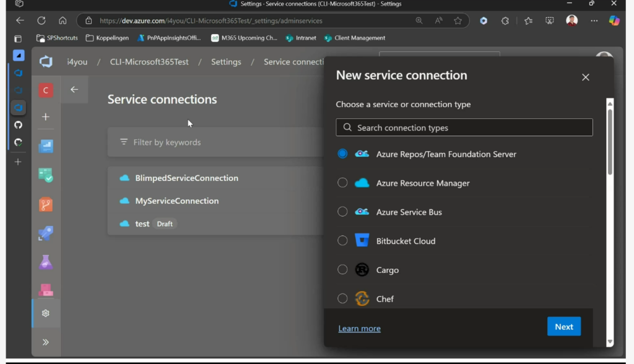The width and height of the screenshot is (634, 364).
Task: Select the Chef radio button
Action: pyautogui.click(x=342, y=298)
